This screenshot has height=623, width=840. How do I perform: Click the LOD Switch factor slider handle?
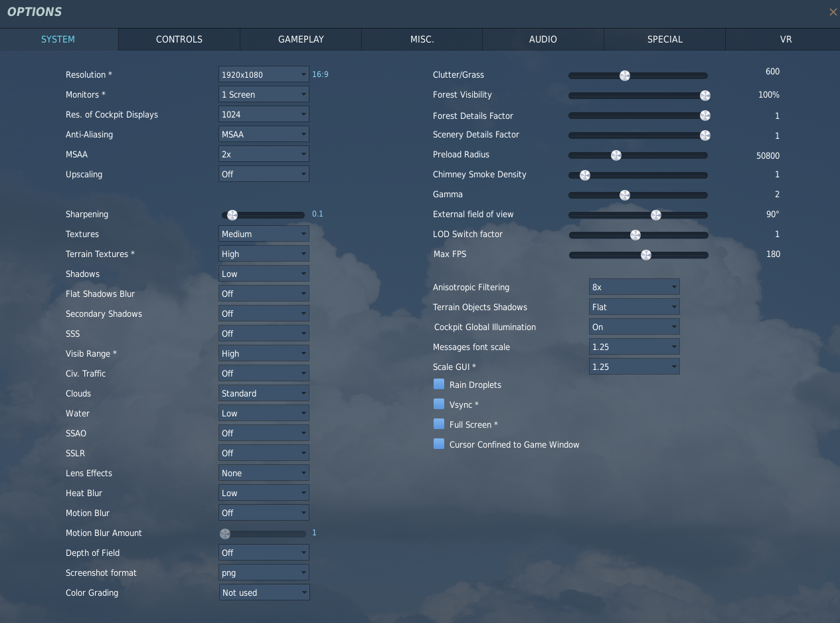635,235
